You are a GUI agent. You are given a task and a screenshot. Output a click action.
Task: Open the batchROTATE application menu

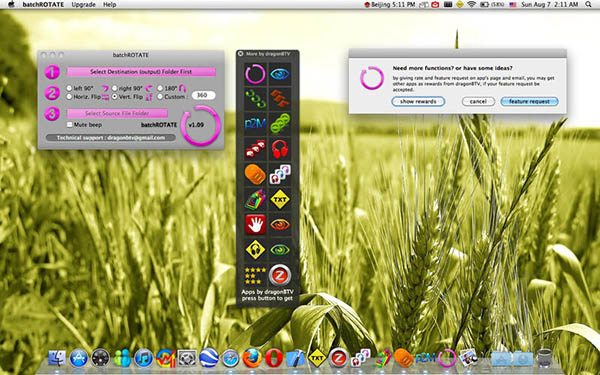43,5
